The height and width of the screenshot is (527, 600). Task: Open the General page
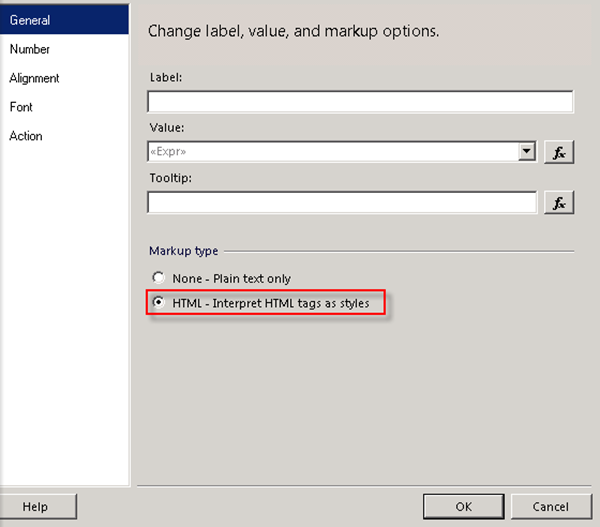(x=64, y=20)
